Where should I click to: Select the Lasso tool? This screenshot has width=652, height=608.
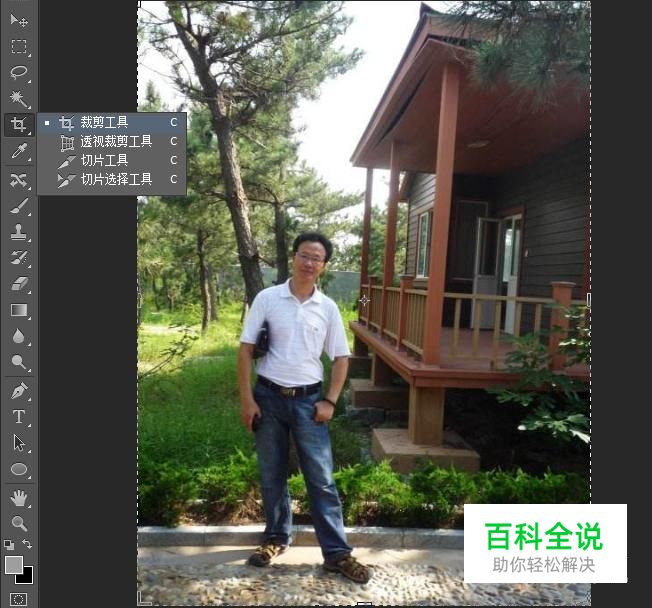[19, 72]
